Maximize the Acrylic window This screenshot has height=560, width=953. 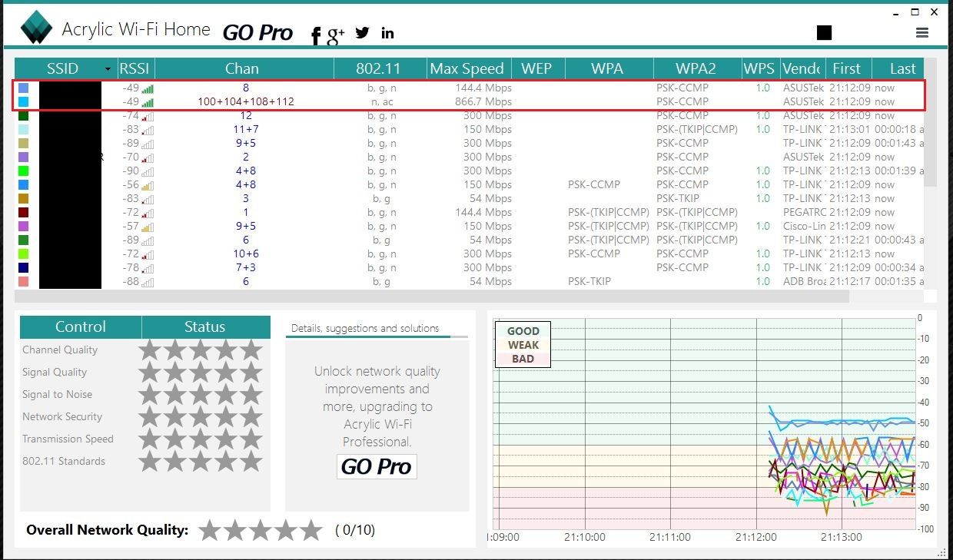(915, 12)
